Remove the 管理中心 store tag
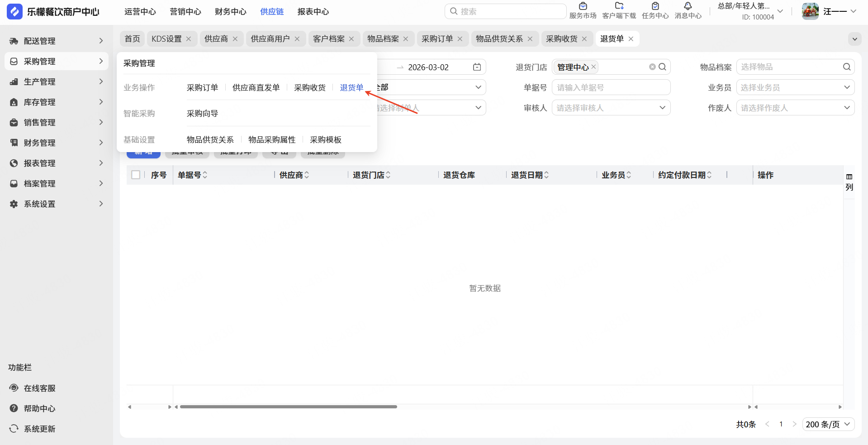Viewport: 868px width, 445px height. point(593,67)
